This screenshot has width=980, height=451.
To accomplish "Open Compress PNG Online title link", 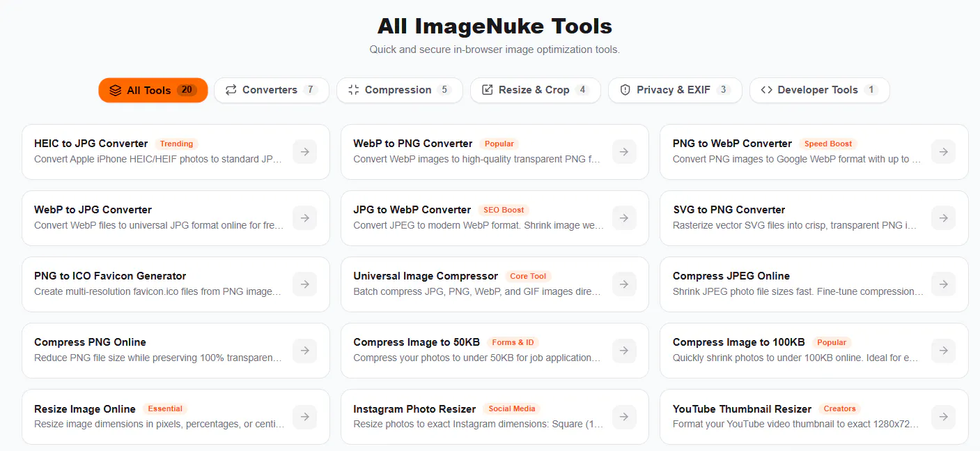I will point(90,342).
